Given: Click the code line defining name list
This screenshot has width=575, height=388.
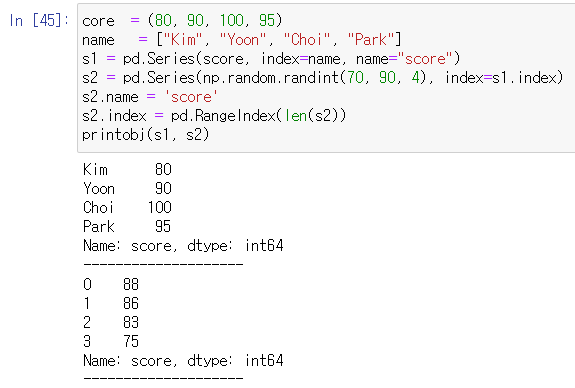Looking at the screenshot, I should pos(242,39).
